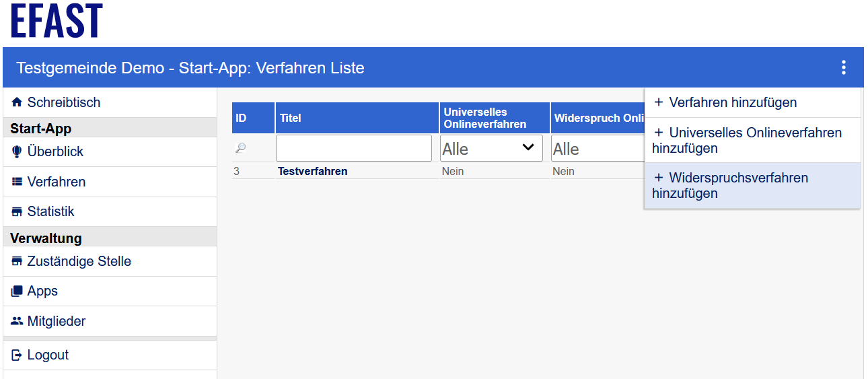Click the stacked squares Apps icon
The image size is (868, 379).
click(17, 291)
